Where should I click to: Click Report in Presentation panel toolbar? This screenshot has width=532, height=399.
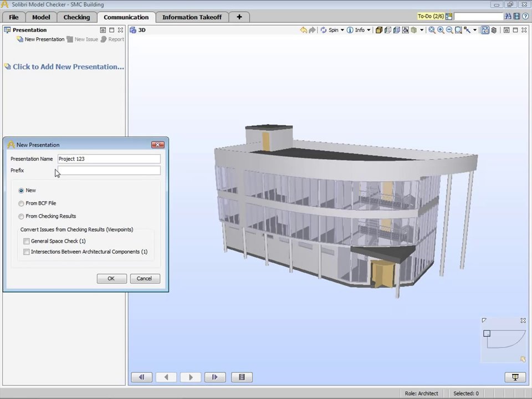coord(112,39)
